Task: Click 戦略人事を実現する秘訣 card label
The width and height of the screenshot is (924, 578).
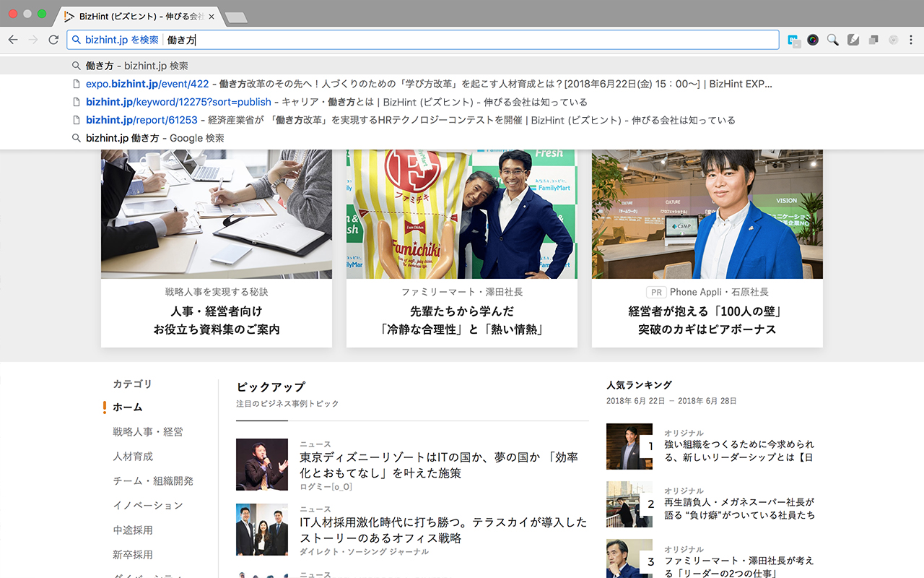Action: pyautogui.click(x=217, y=292)
